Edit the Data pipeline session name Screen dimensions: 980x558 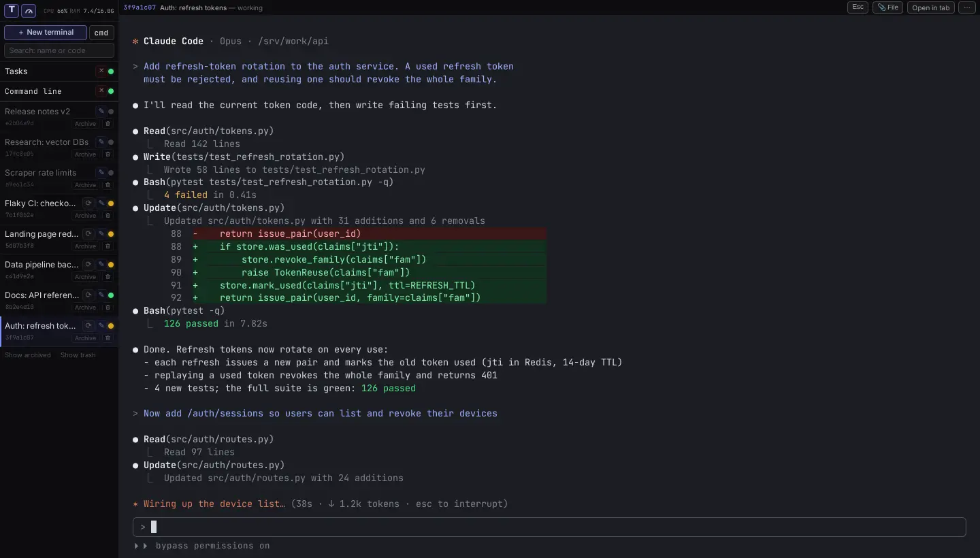[x=101, y=265]
